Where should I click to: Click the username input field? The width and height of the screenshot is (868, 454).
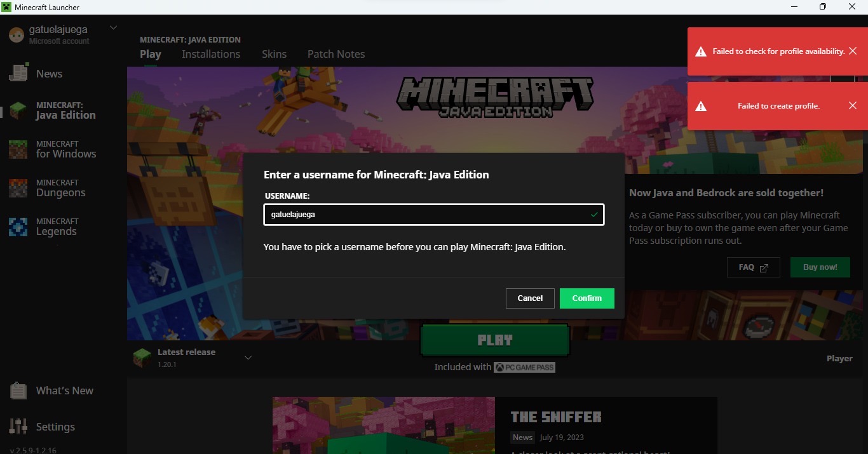[x=434, y=215]
